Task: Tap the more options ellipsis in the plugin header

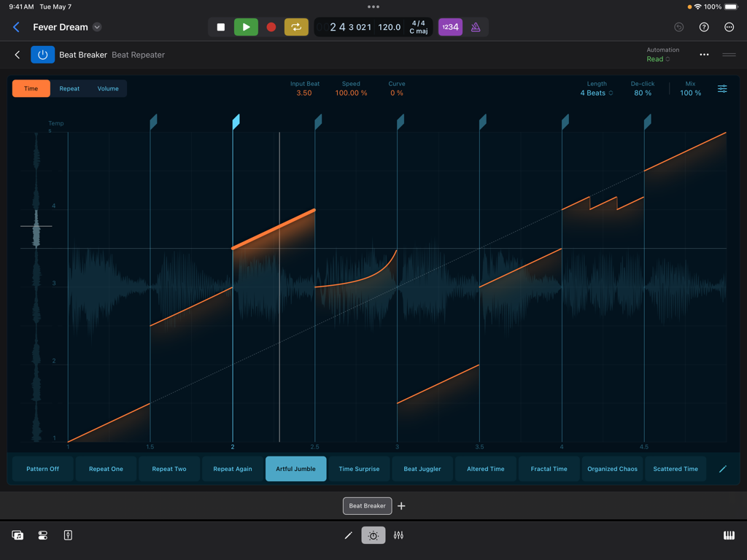Action: click(x=704, y=54)
